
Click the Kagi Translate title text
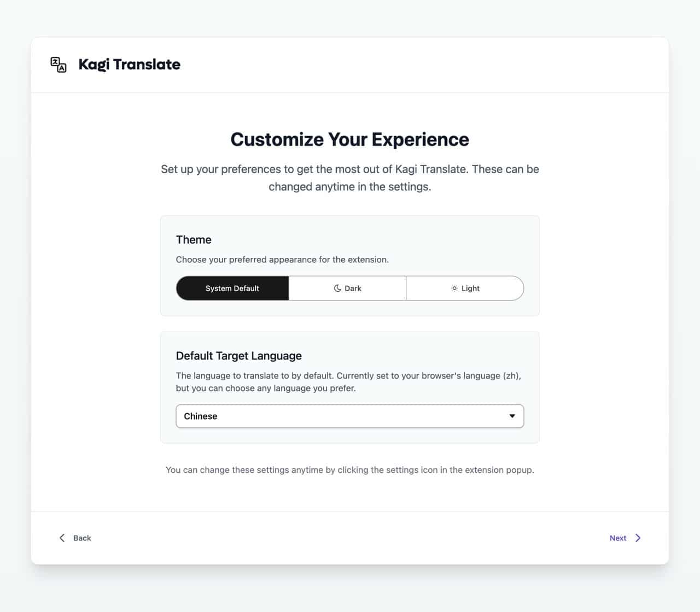[130, 64]
